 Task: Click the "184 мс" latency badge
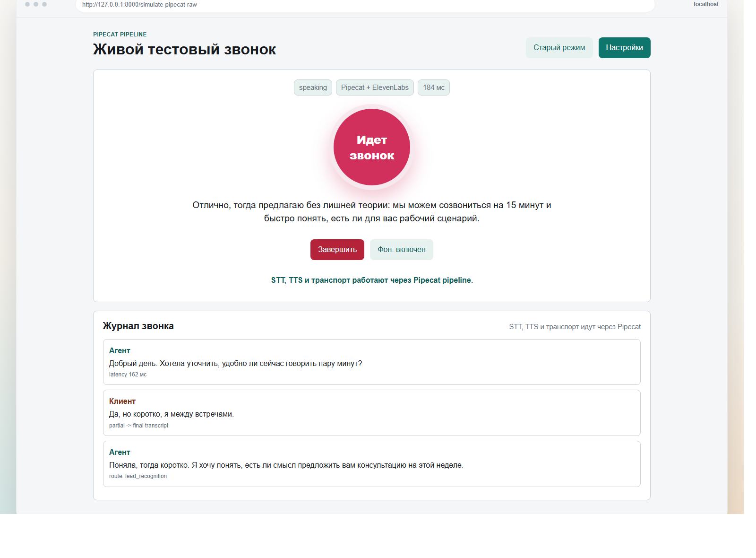pos(434,87)
